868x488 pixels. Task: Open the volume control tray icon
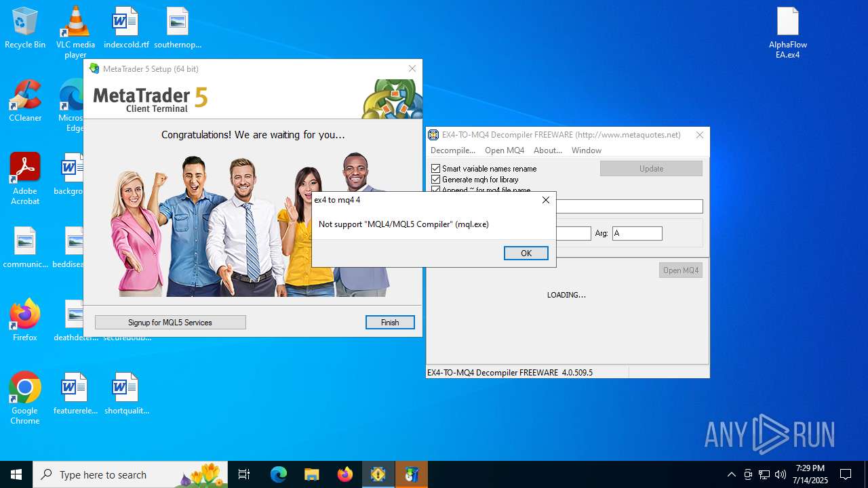pos(781,474)
